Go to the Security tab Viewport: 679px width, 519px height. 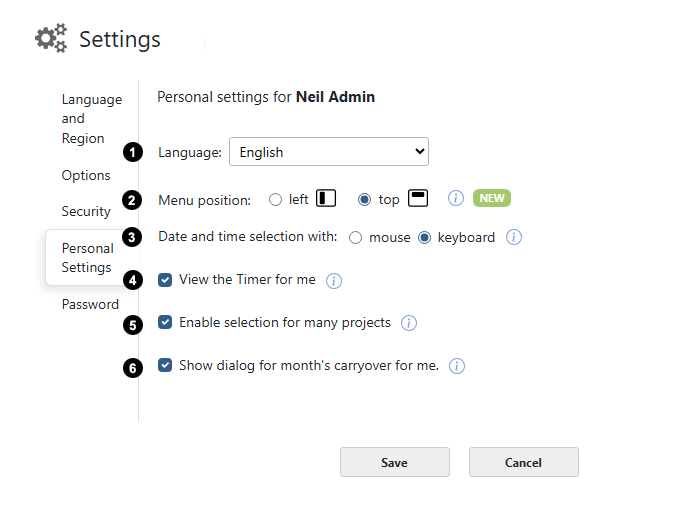pos(86,211)
